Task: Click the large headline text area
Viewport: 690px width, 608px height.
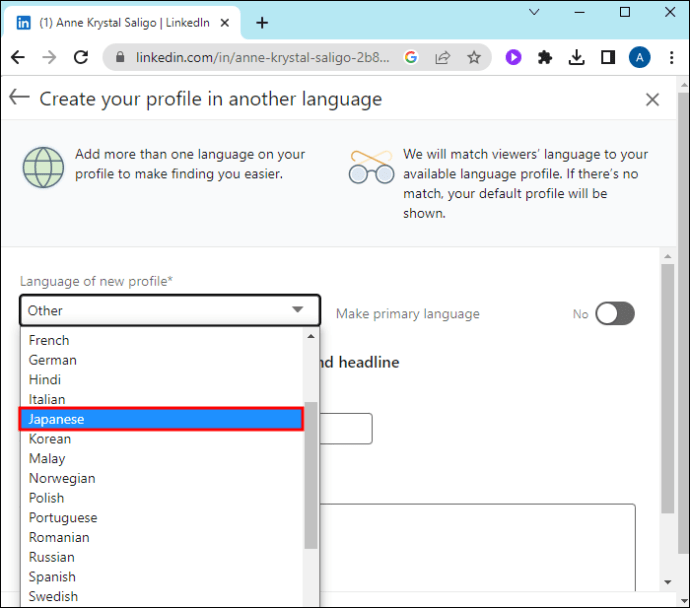Action: (477, 547)
